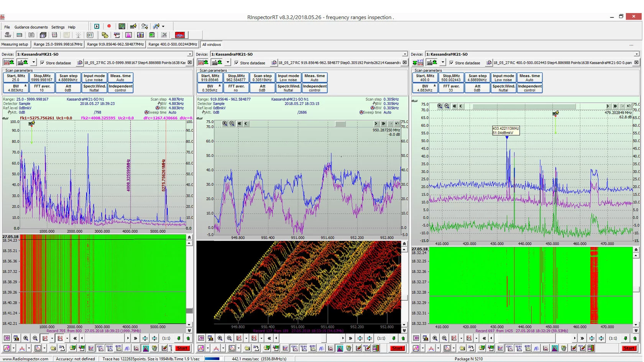Click zoom out icon below right waterfall

point(444,338)
